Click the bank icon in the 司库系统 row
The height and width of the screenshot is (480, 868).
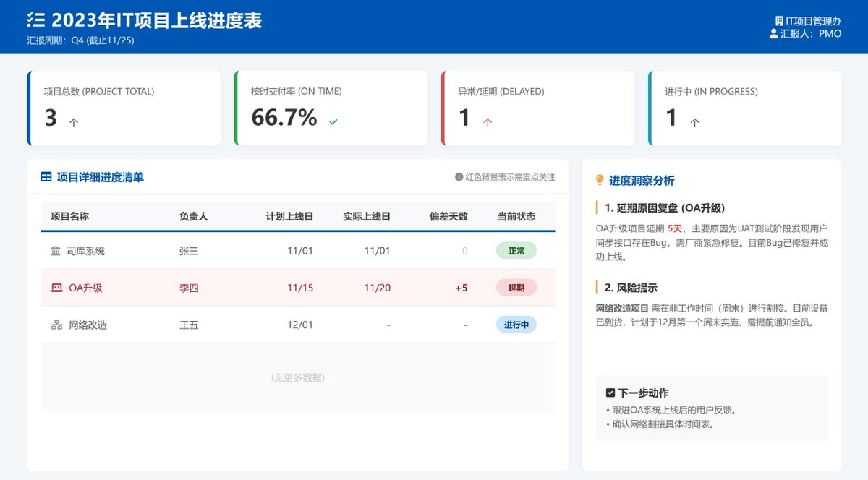coord(56,251)
